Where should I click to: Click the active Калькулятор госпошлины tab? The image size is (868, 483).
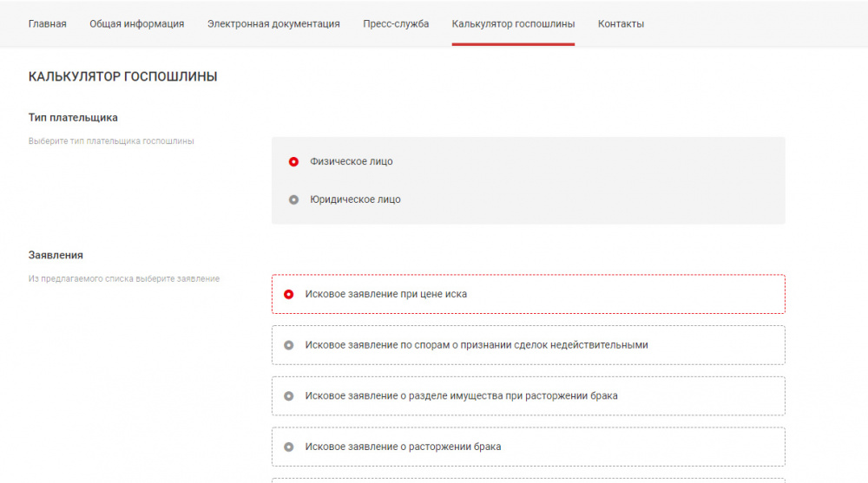513,24
